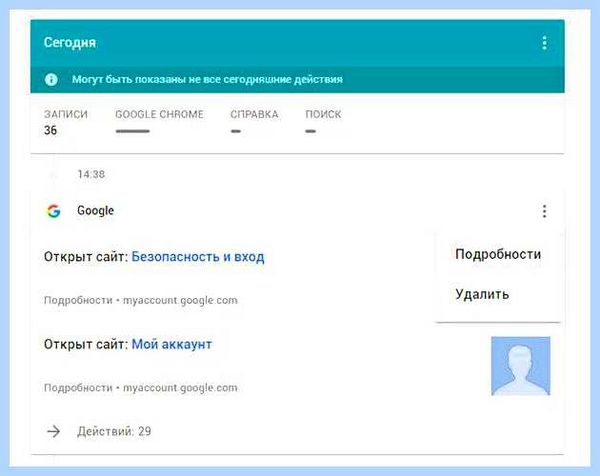Click the notice text Могут быть показаны не все

(207, 80)
